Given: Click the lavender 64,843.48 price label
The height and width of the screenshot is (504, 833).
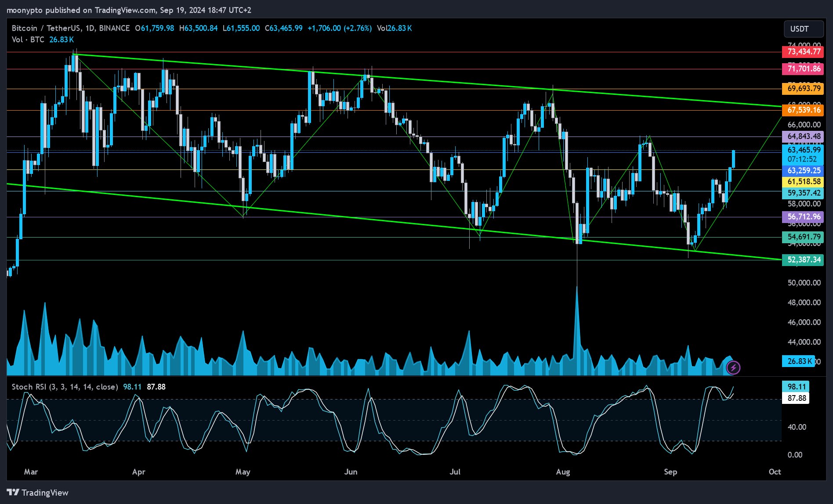Looking at the screenshot, I should 804,137.
